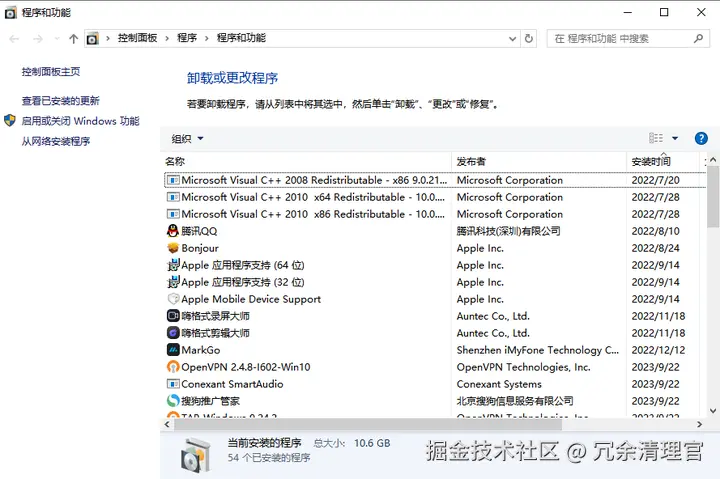The height and width of the screenshot is (479, 720).
Task: Click the Shenzhen iMyFone Technology publisher cell
Action: (x=538, y=350)
